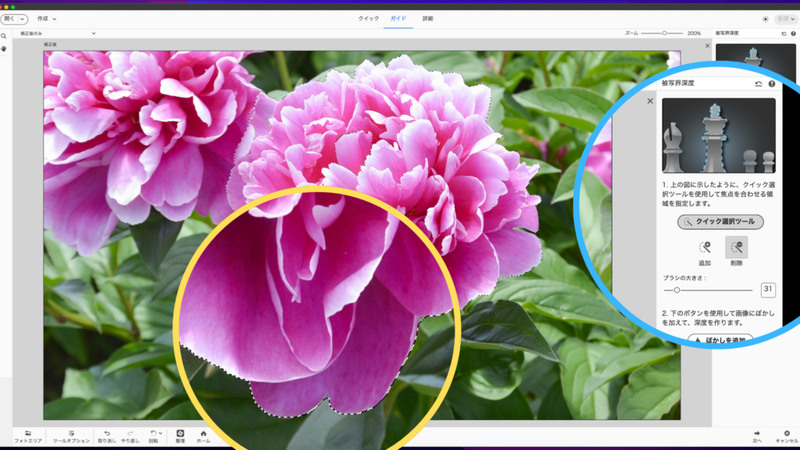Expand the 回転 rotate arrow menu
This screenshot has height=450, width=800.
pyautogui.click(x=161, y=433)
